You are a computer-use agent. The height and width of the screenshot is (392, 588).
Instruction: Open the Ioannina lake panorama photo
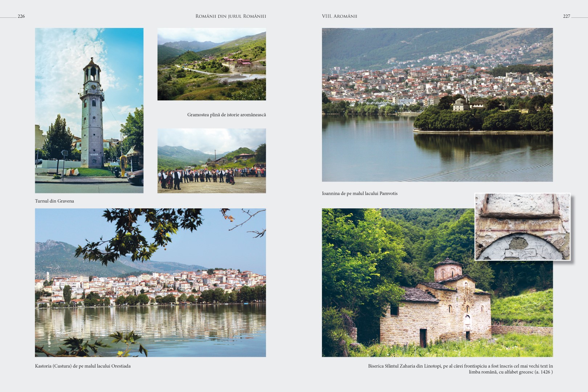[437, 105]
